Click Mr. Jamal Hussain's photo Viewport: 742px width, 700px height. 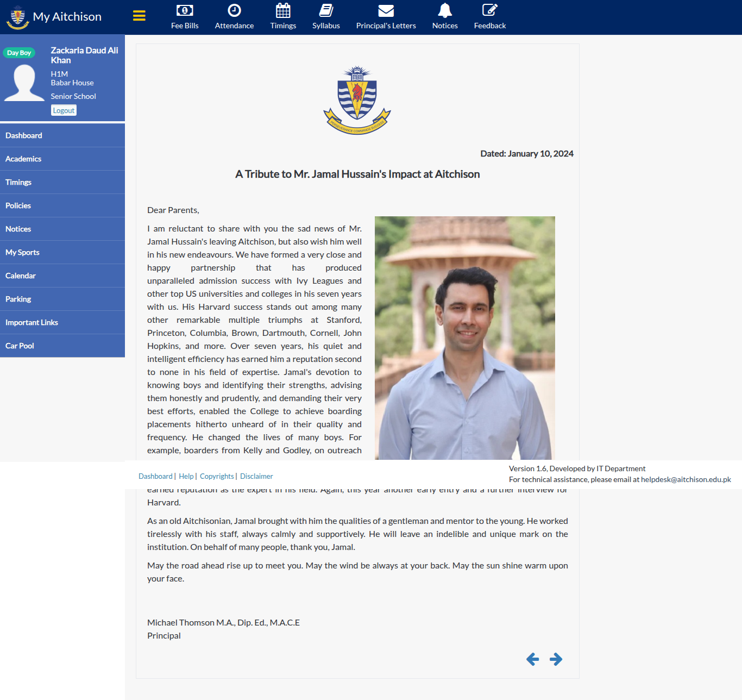465,338
